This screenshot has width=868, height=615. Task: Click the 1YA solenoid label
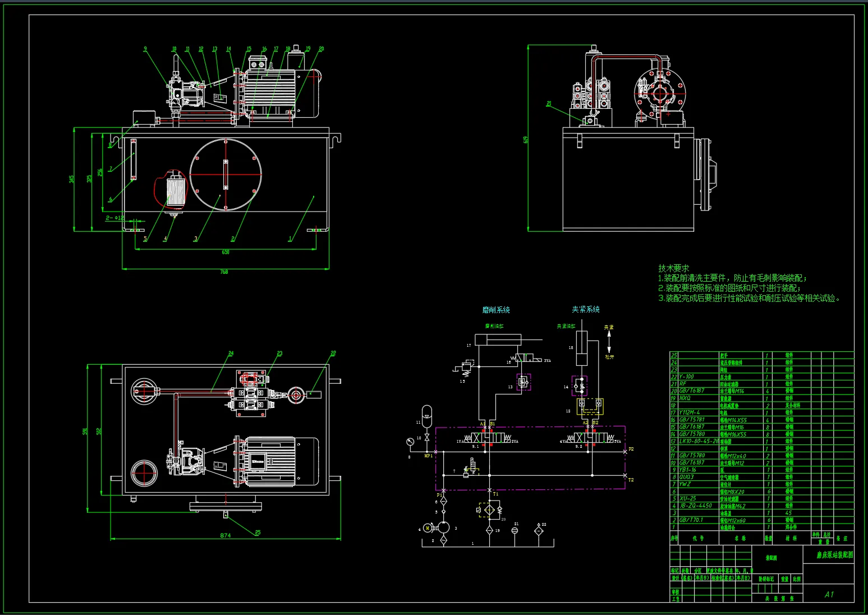(460, 442)
